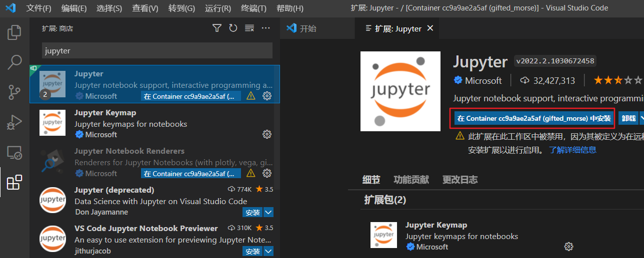Click the 卸载 uninstall button
This screenshot has height=258, width=644.
[628, 118]
